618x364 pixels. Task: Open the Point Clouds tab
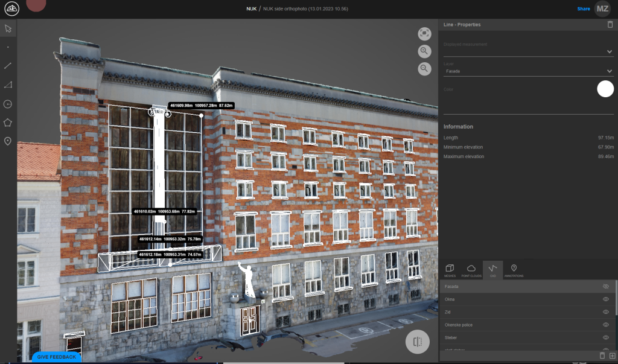[x=471, y=270]
